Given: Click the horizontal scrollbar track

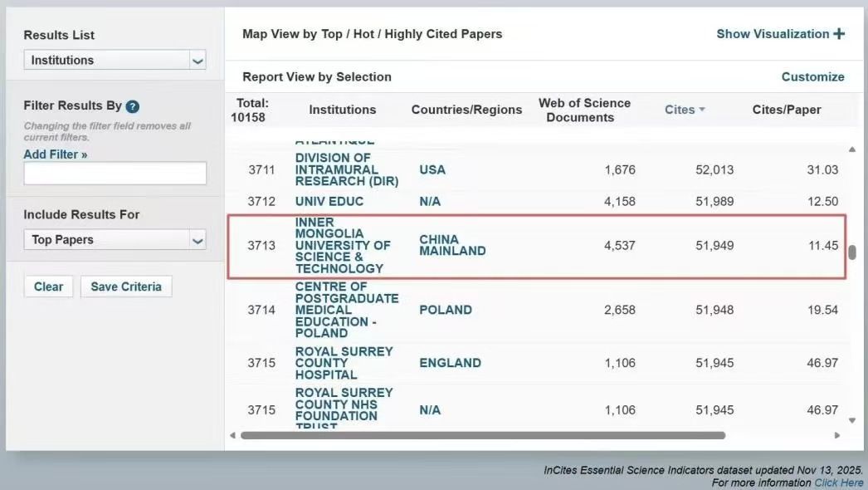Looking at the screenshot, I should tap(780, 435).
